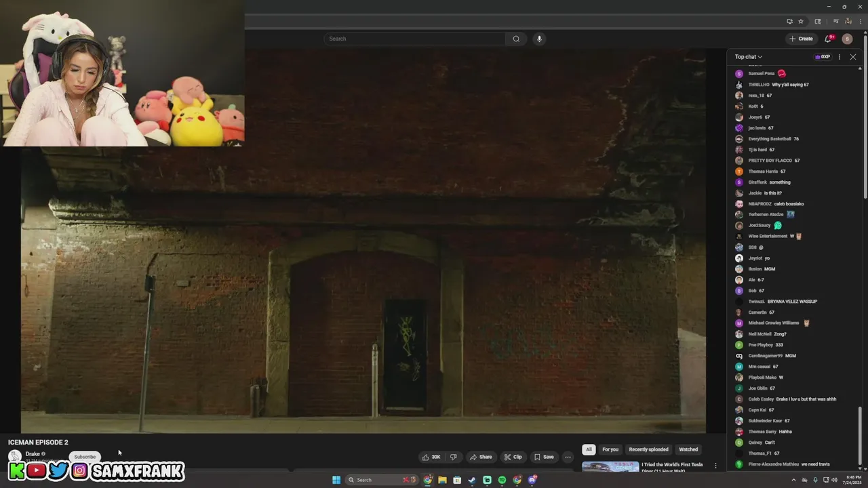This screenshot has height=488, width=868.
Task: Open File Explorer from the taskbar
Action: click(x=442, y=480)
